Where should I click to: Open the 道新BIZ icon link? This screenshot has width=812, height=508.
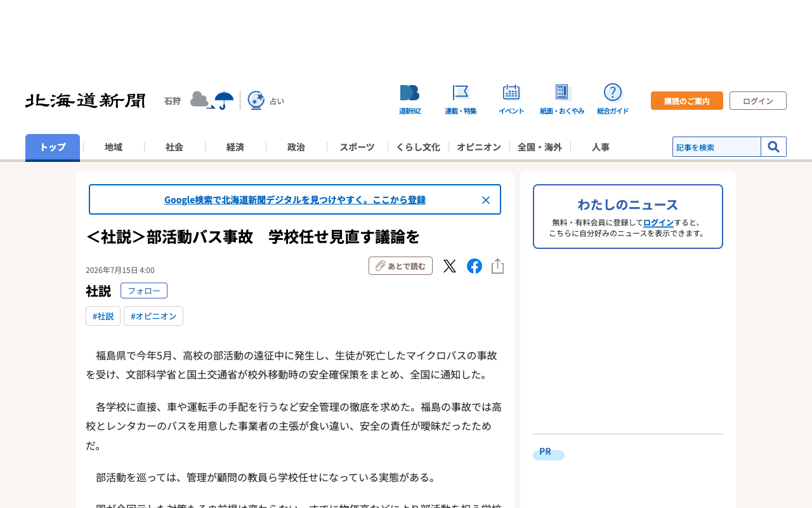tap(410, 100)
